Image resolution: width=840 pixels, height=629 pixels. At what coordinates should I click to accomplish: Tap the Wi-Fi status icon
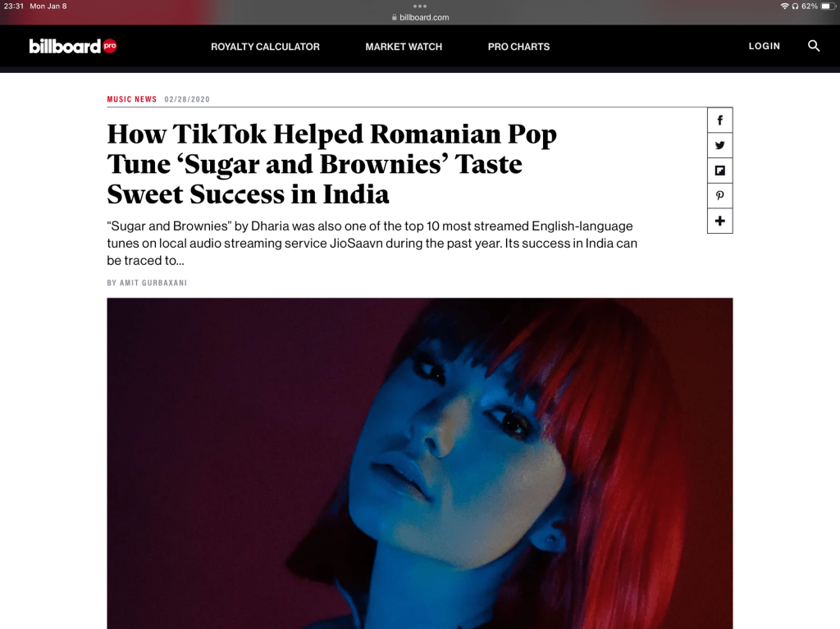[784, 7]
